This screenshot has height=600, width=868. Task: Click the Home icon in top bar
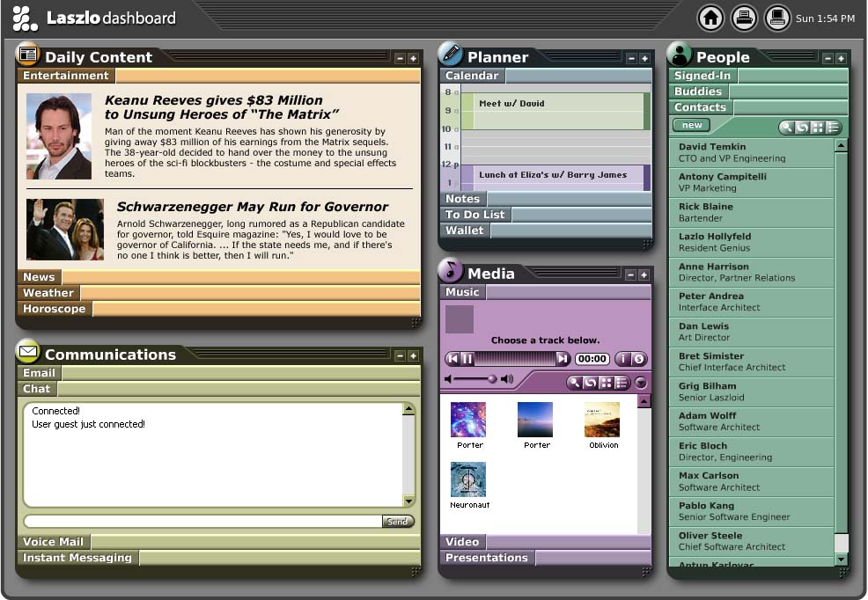pos(710,18)
